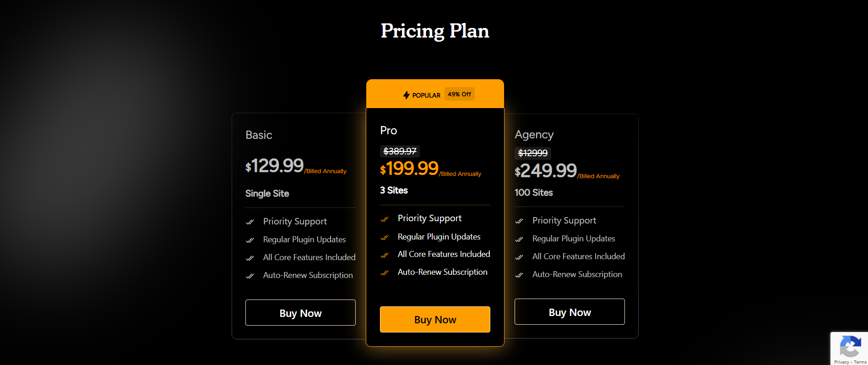868x365 pixels.
Task: Click Buy Now on the Agency plan
Action: pos(570,311)
